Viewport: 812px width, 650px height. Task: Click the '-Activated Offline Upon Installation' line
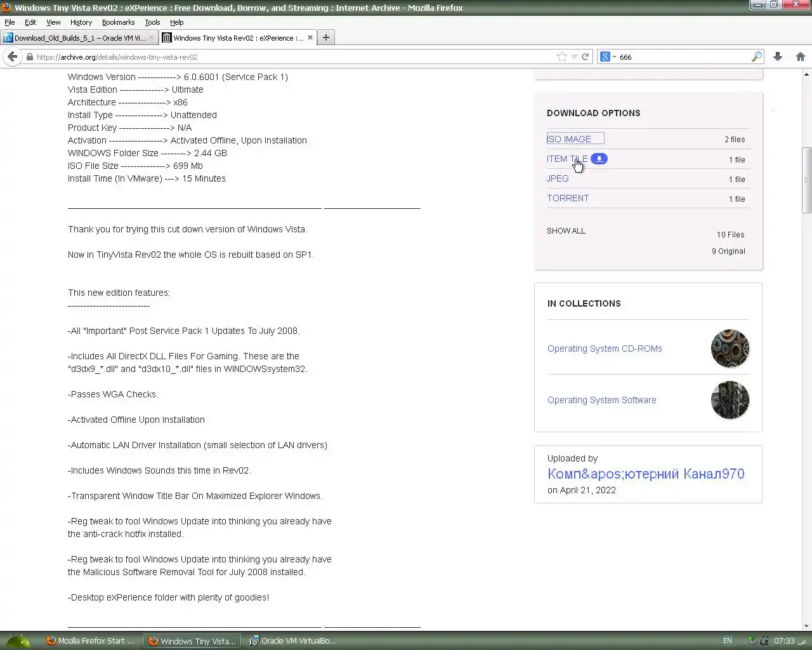(136, 420)
